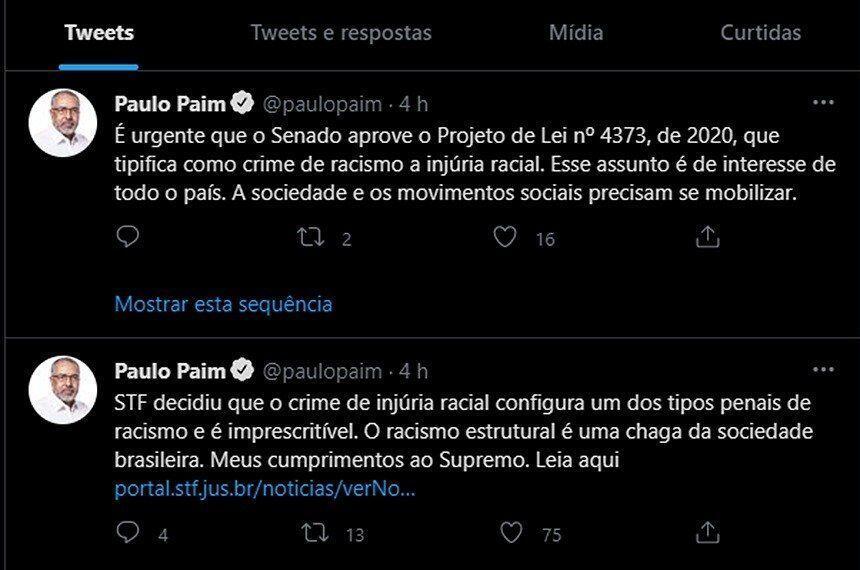The width and height of the screenshot is (860, 570).
Task: Open more options on the STF tweet
Action: click(x=823, y=370)
